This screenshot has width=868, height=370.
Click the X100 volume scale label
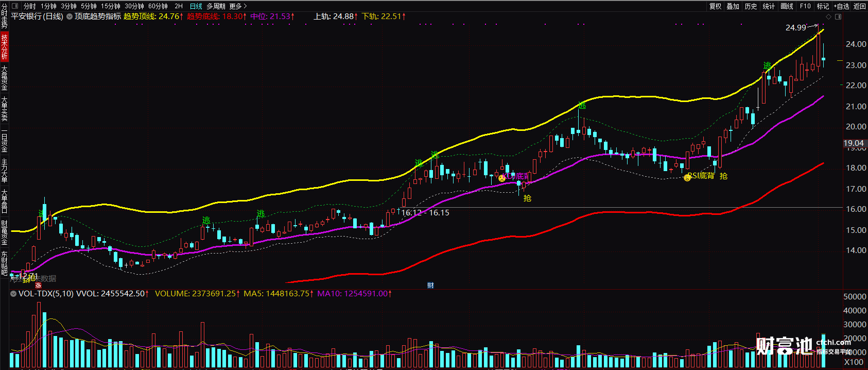[854, 362]
